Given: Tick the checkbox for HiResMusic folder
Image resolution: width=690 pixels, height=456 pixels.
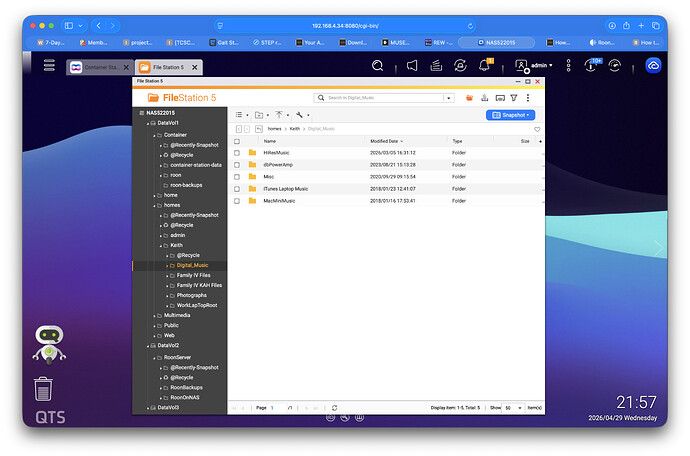Looking at the screenshot, I should pyautogui.click(x=237, y=153).
